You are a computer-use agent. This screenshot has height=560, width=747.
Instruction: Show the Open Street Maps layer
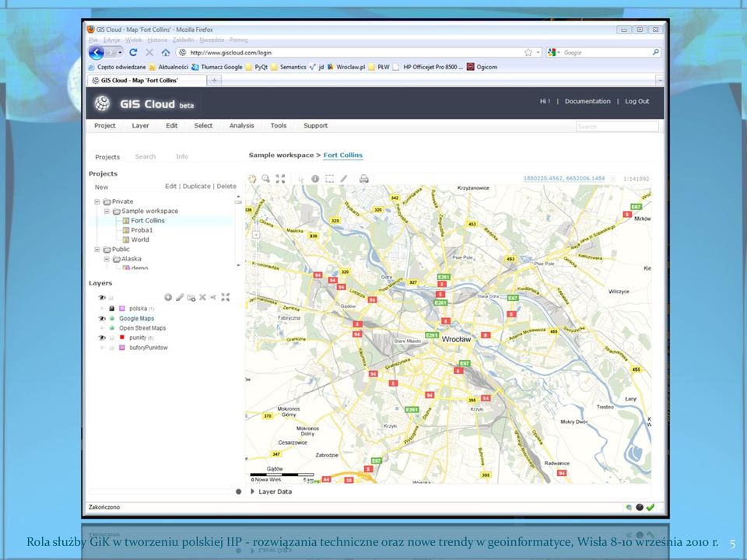[101, 328]
